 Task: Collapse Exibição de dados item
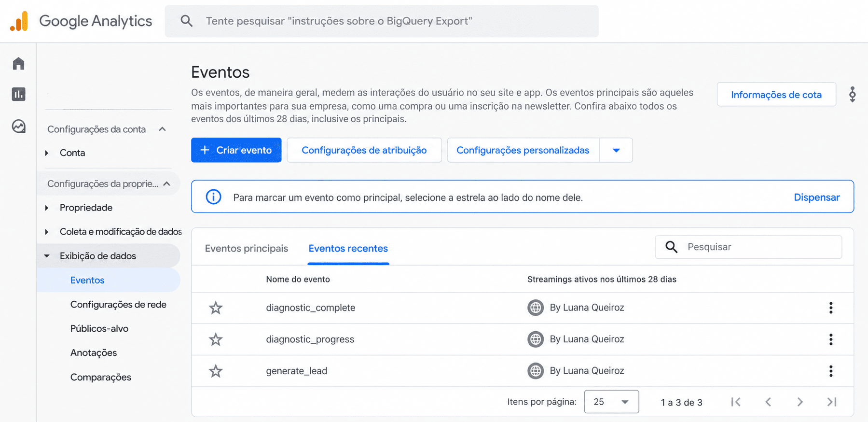click(x=47, y=256)
